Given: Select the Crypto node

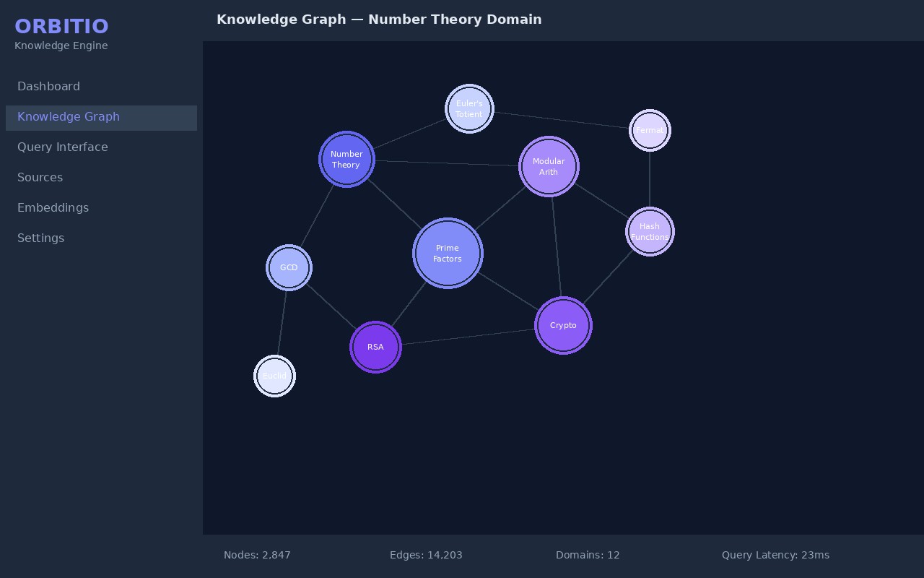Looking at the screenshot, I should coord(563,325).
